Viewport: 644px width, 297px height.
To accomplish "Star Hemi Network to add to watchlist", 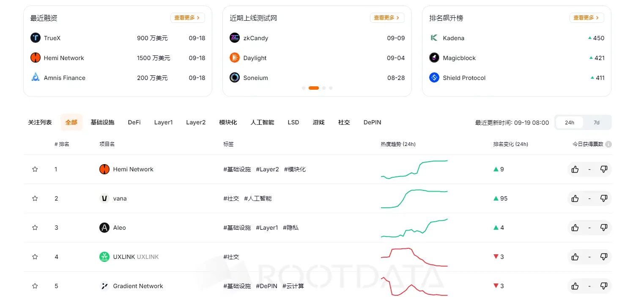I will coord(35,169).
